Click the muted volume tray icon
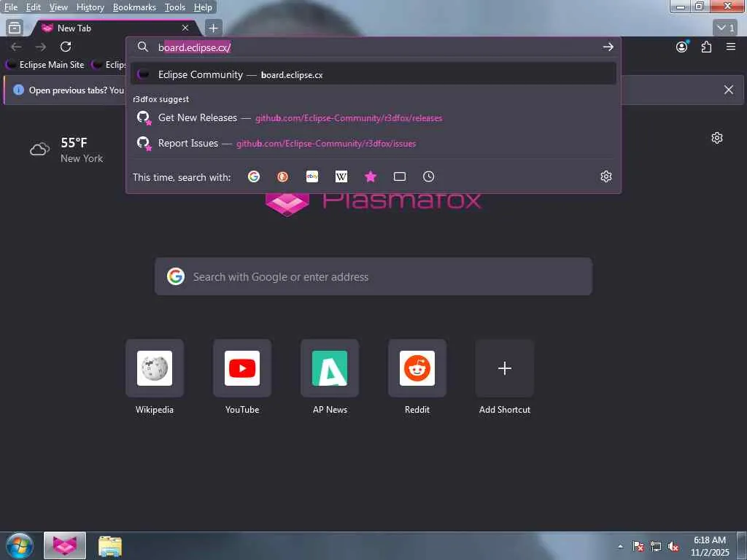The image size is (747, 560). click(x=673, y=547)
